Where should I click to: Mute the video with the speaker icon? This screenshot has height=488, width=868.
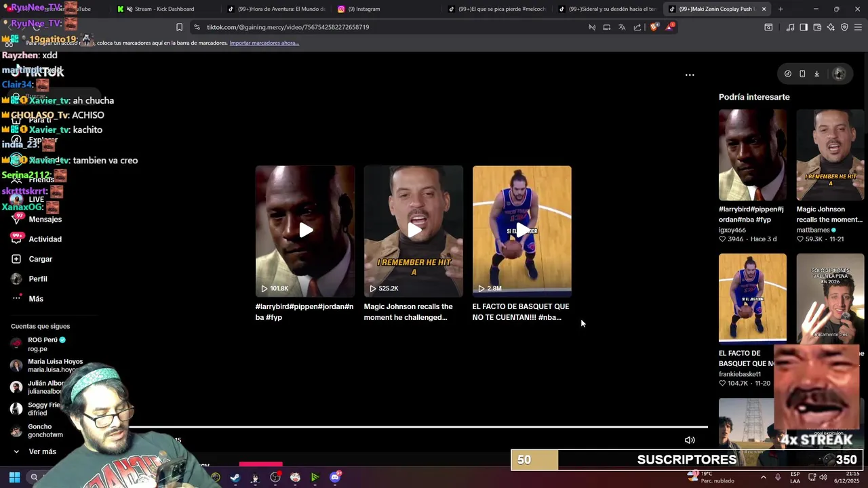point(690,440)
